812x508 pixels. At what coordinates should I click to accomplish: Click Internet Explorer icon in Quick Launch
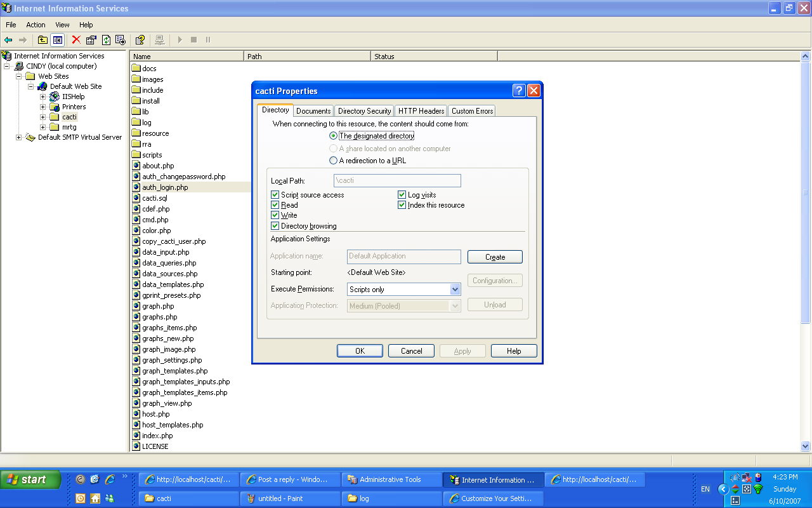click(110, 479)
